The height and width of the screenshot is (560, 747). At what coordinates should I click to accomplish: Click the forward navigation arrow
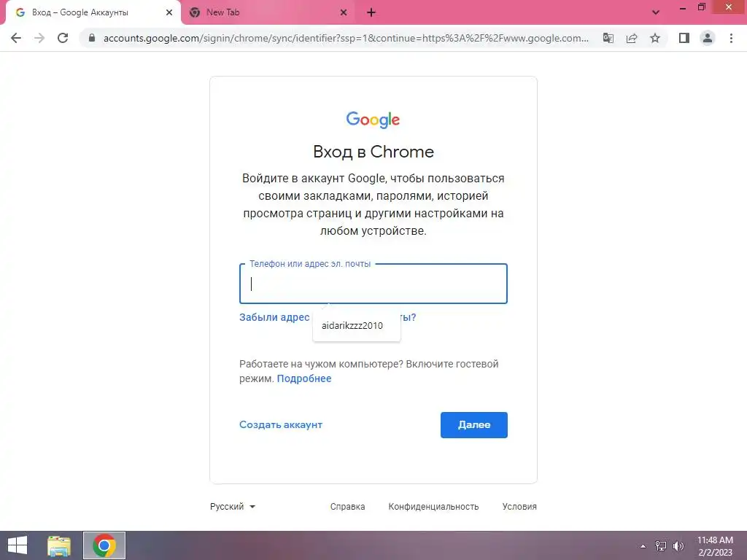click(x=39, y=38)
